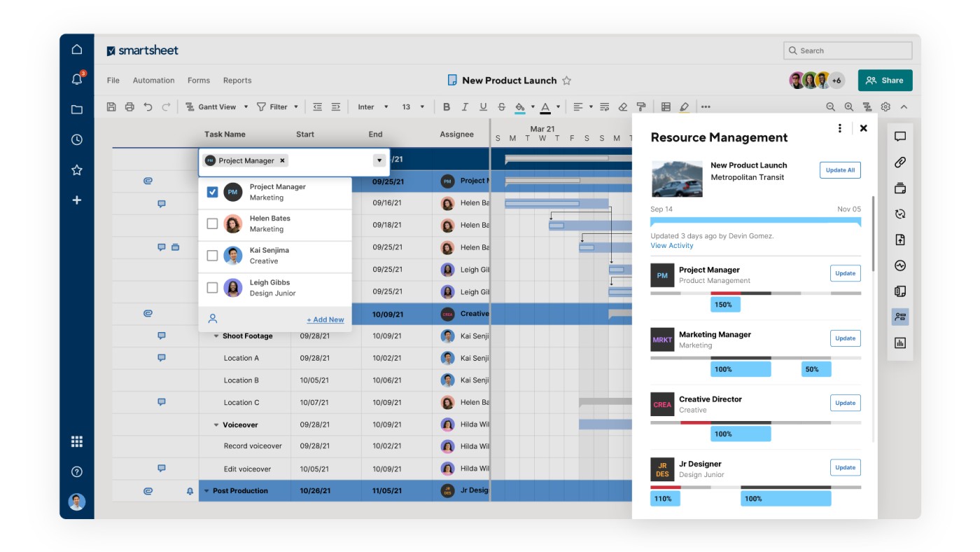
Task: Open the Automation menu
Action: pyautogui.click(x=153, y=81)
